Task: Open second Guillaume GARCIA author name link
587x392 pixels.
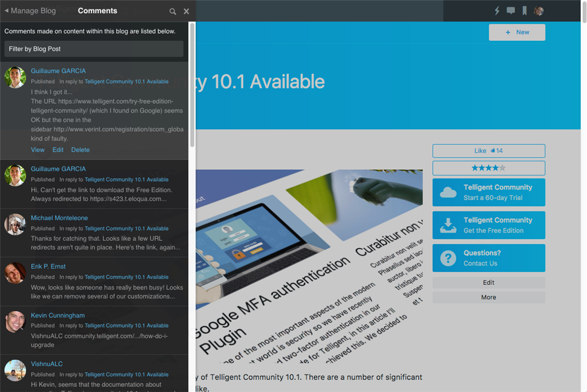Action: [x=58, y=169]
